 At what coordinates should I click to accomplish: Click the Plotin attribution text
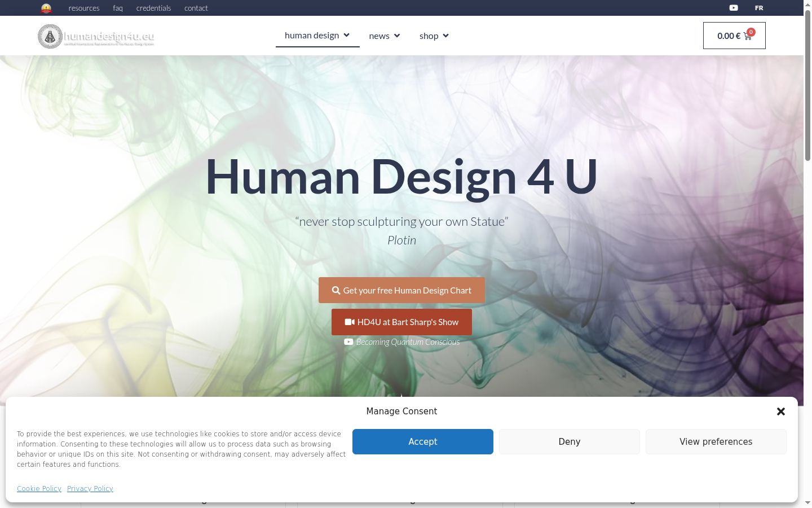[401, 240]
